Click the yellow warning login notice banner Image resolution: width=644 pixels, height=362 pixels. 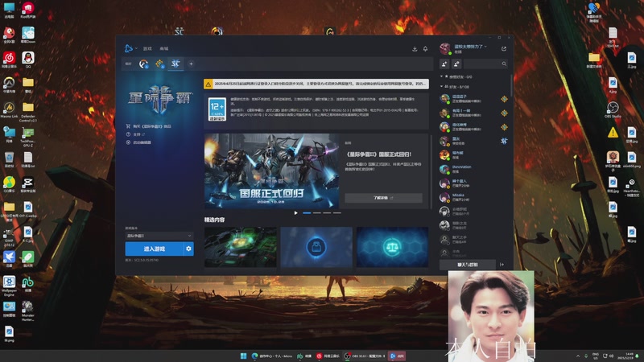(x=316, y=84)
